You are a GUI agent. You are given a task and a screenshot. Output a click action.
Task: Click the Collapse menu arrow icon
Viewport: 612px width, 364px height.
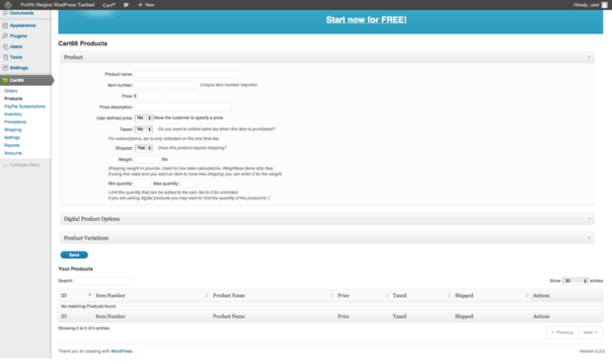[5, 165]
